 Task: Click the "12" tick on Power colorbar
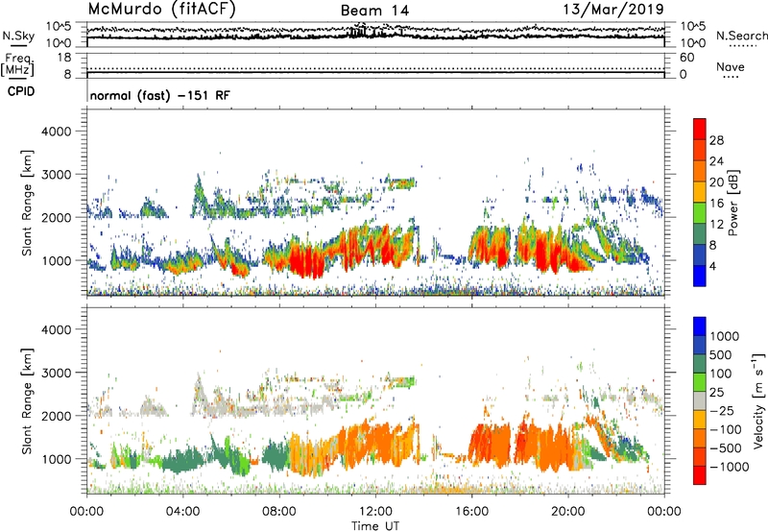point(716,225)
